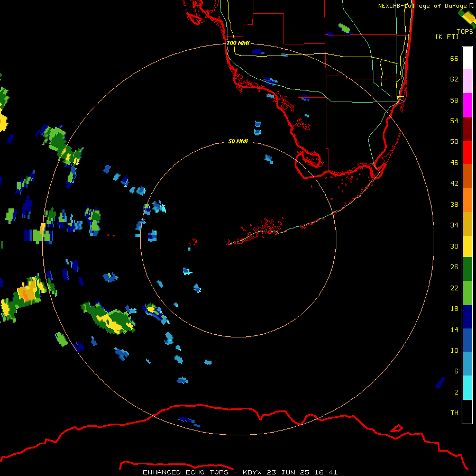This screenshot has width=476, height=476.
Task: Click the "TH" legend label
Action: coord(454,413)
